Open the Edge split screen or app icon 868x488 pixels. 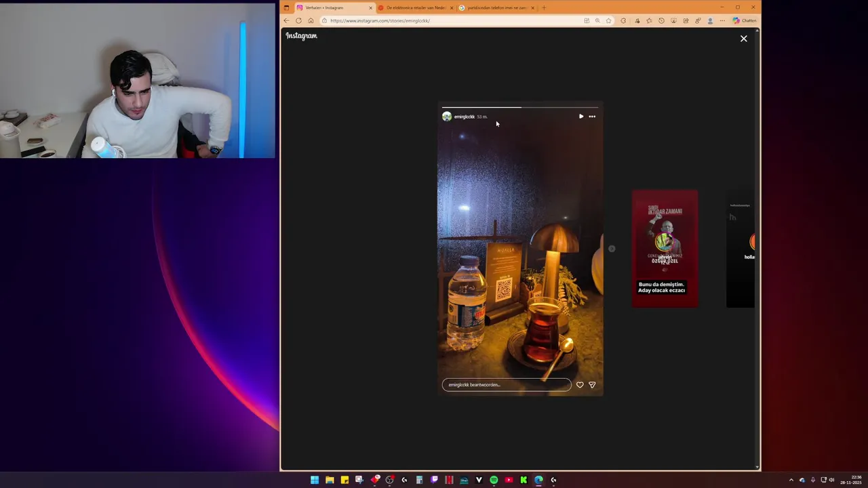coord(587,20)
